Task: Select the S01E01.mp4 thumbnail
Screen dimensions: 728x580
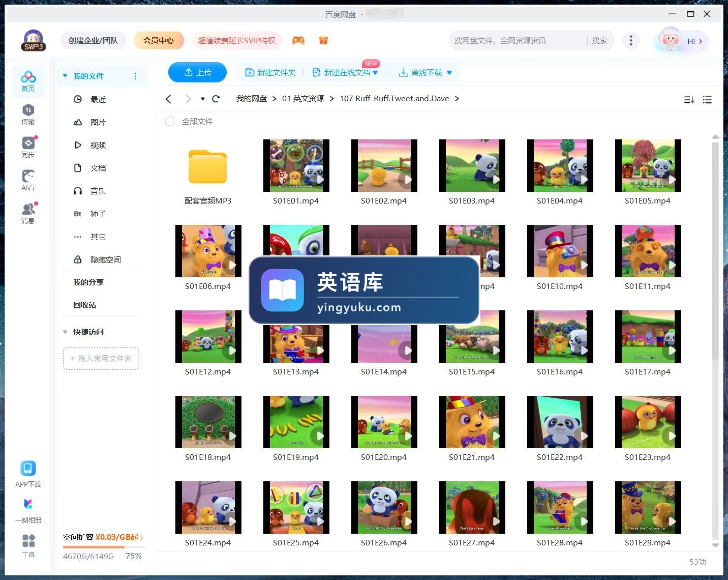Action: (x=296, y=165)
